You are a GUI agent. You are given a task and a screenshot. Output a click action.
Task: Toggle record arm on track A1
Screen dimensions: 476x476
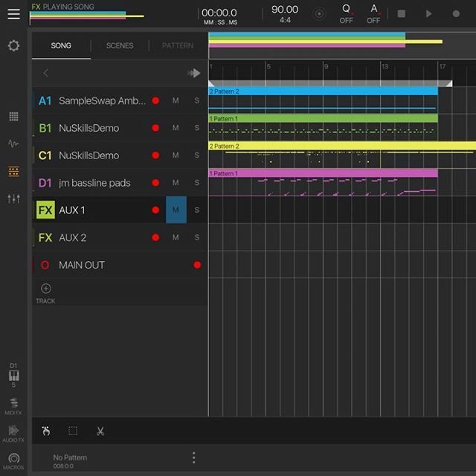pyautogui.click(x=155, y=100)
